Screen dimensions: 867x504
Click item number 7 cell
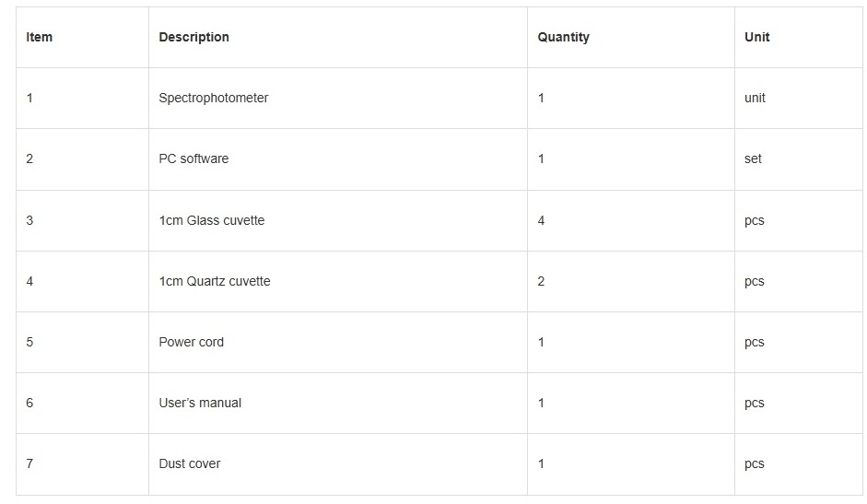click(29, 464)
